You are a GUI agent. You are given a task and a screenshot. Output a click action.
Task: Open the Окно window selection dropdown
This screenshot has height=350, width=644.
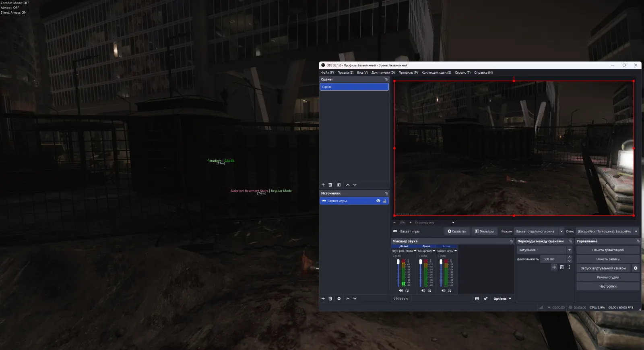coord(607,231)
